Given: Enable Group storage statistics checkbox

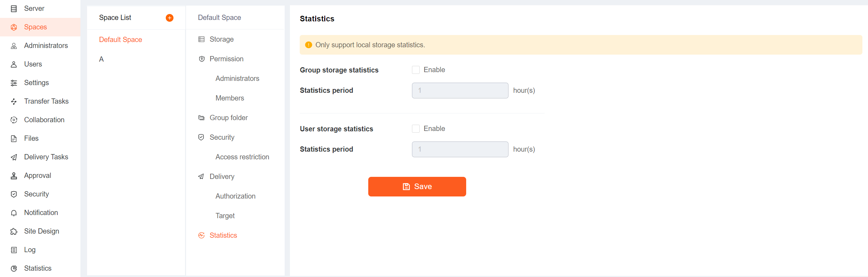Looking at the screenshot, I should click(x=416, y=70).
